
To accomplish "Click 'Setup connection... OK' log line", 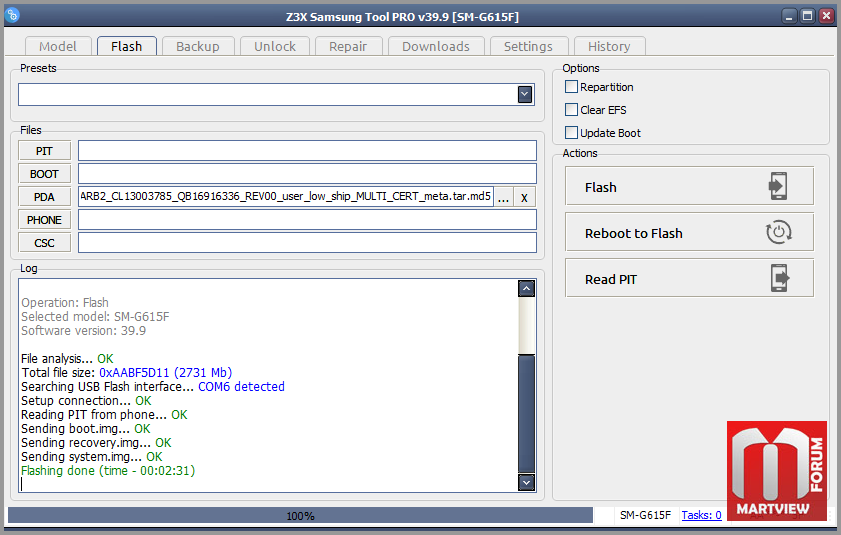I will (x=86, y=401).
